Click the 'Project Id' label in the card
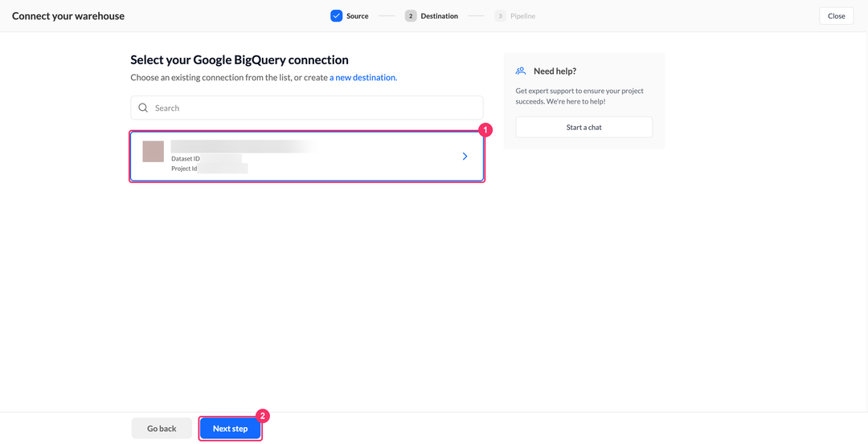 [x=184, y=169]
